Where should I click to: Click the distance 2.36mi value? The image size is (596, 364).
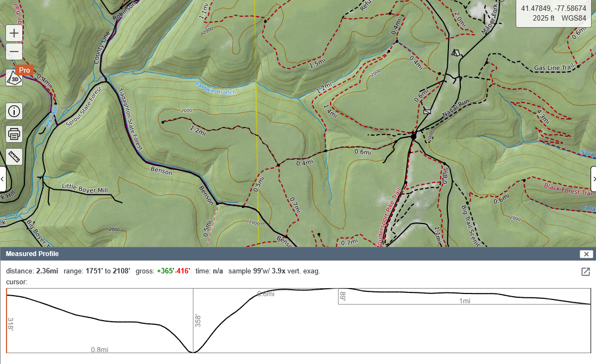point(47,271)
